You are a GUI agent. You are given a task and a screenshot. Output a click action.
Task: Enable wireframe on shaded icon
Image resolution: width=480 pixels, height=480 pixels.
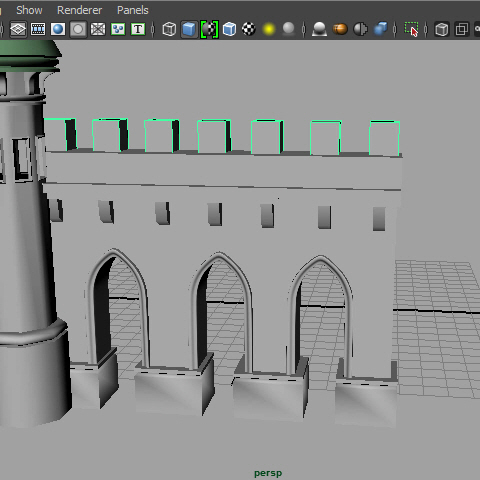click(x=229, y=29)
